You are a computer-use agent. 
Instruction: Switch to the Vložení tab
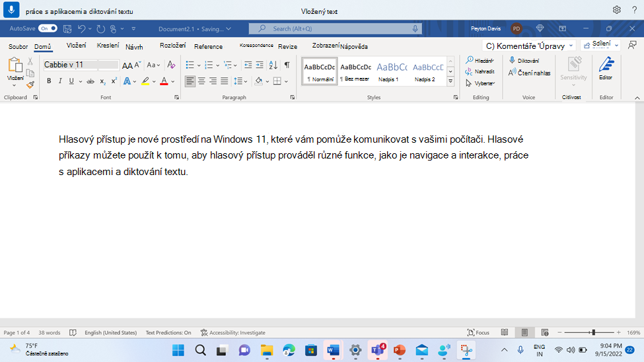77,46
